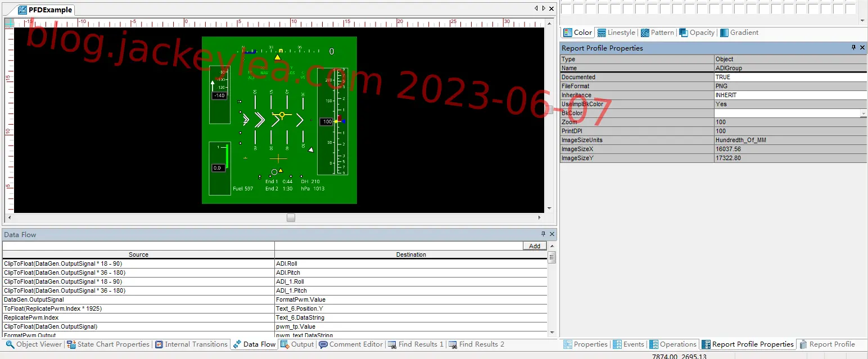The height and width of the screenshot is (359, 868).
Task: Select the ADI.Roll destination row
Action: point(410,263)
